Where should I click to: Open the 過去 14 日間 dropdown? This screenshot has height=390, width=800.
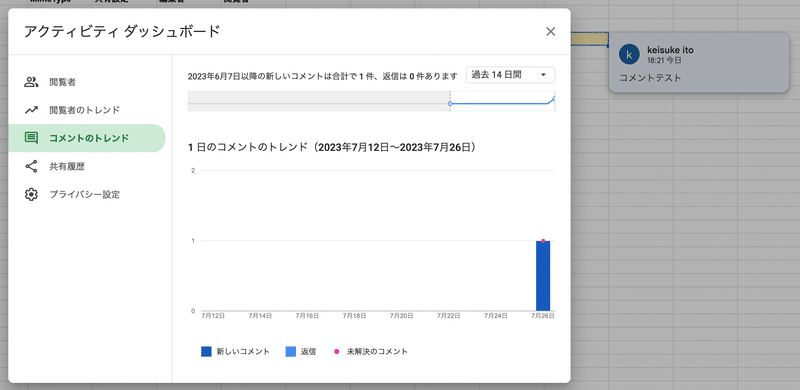coord(510,75)
